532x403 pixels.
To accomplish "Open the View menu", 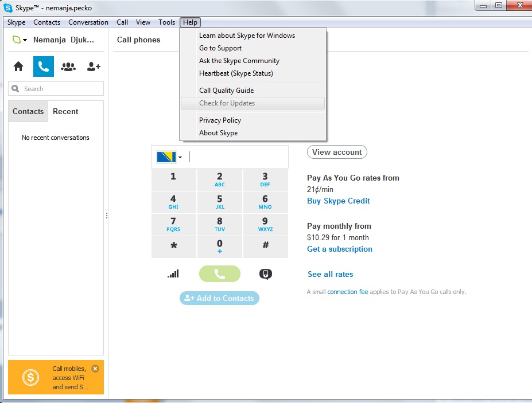I will click(x=143, y=22).
